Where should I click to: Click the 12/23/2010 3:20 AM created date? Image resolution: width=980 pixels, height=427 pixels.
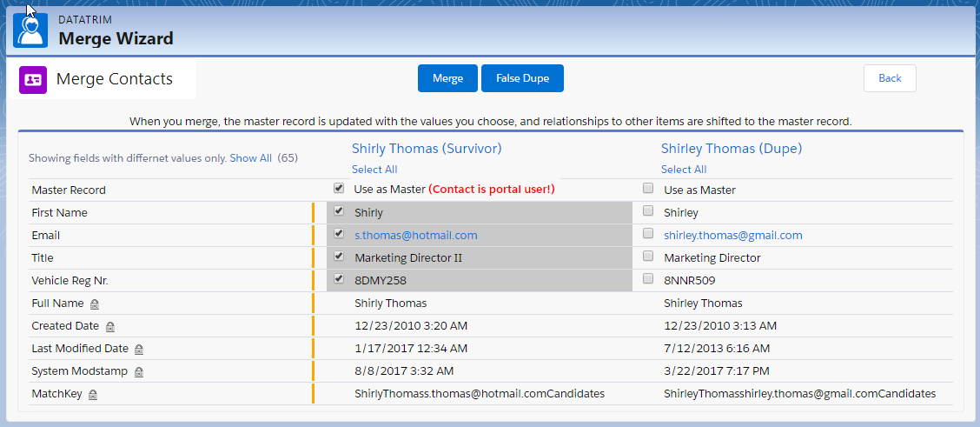(411, 326)
